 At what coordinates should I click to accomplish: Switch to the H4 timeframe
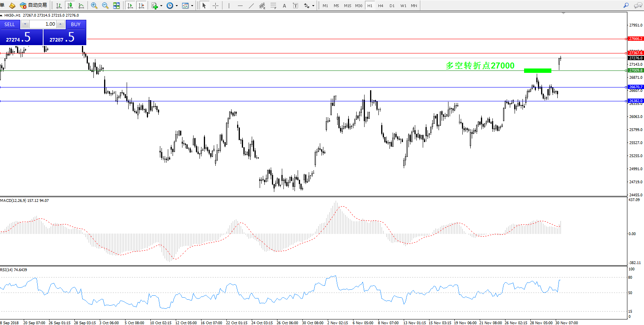[x=380, y=6]
